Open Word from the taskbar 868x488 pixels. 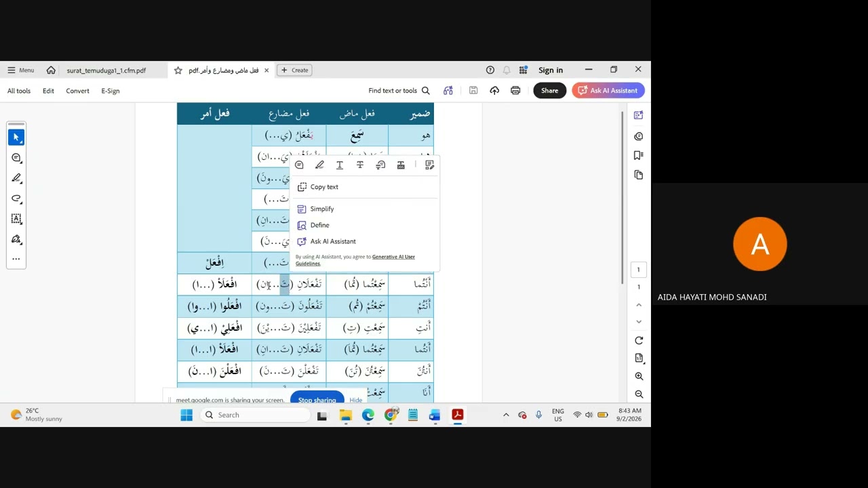coord(435,415)
